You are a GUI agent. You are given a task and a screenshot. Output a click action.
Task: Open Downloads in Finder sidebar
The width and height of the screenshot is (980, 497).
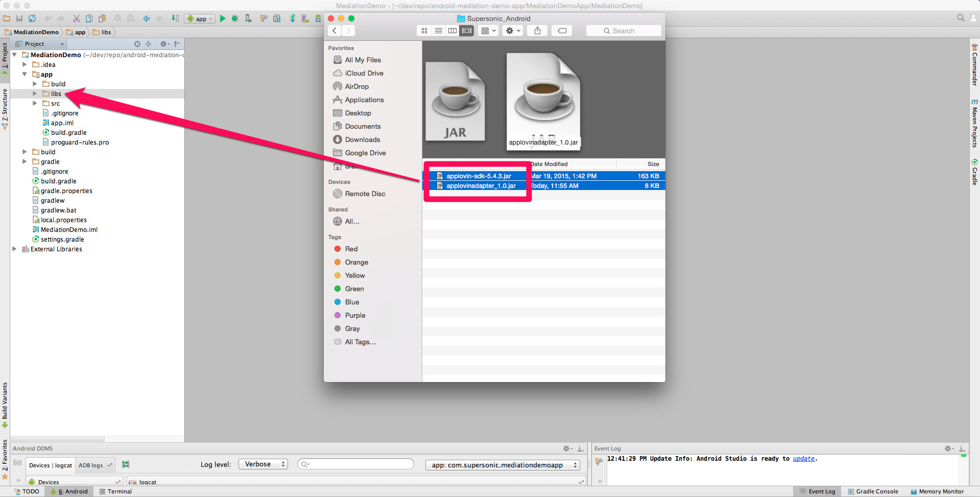(362, 139)
